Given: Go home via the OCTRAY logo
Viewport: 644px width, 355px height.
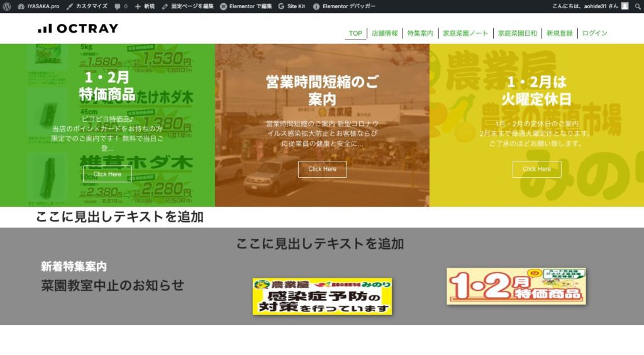Looking at the screenshot, I should 77,28.
